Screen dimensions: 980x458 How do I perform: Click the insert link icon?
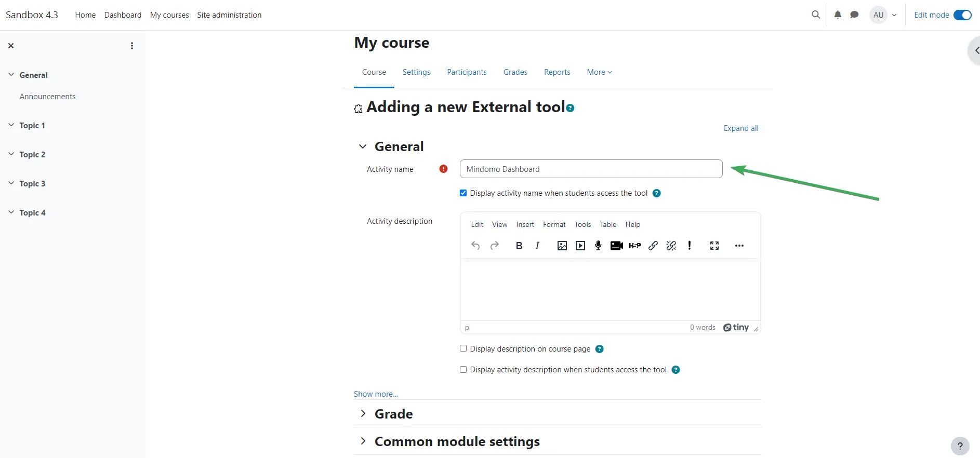653,246
